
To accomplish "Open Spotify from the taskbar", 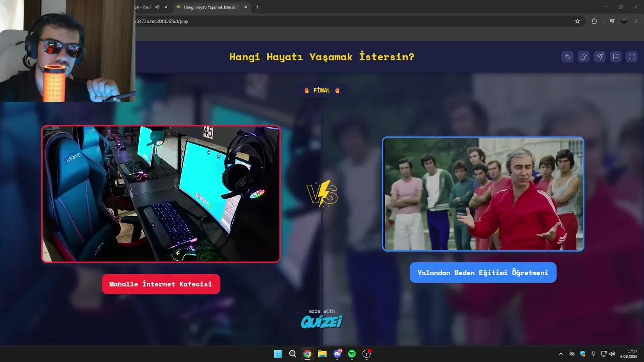I will coord(352,354).
